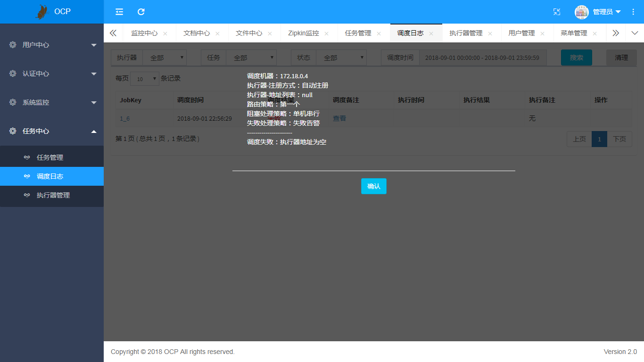Switch to the 文档中心 tab
The image size is (644, 362).
197,33
